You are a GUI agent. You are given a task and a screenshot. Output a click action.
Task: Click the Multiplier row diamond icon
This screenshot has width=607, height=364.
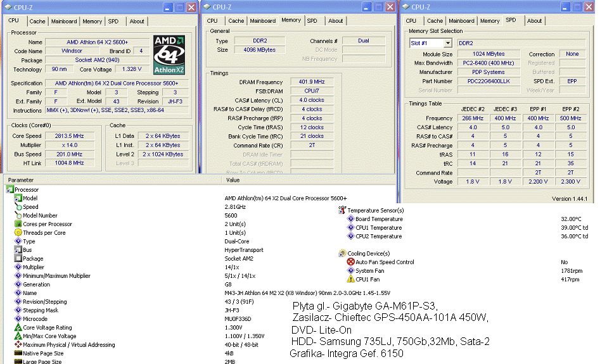[18, 267]
